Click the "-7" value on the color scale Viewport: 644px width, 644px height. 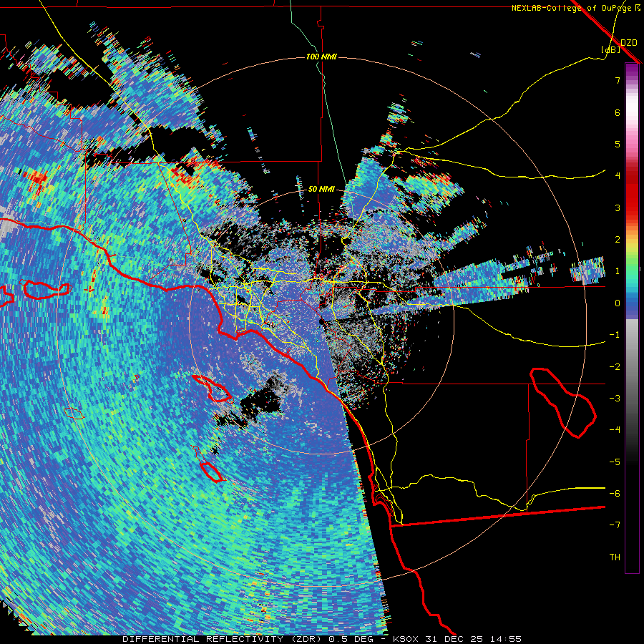[615, 525]
